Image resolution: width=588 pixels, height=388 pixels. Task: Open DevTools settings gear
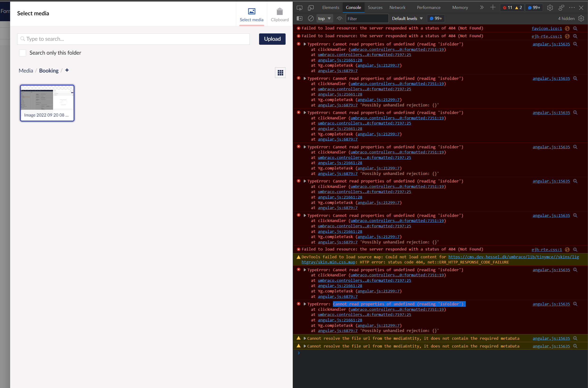coord(550,8)
